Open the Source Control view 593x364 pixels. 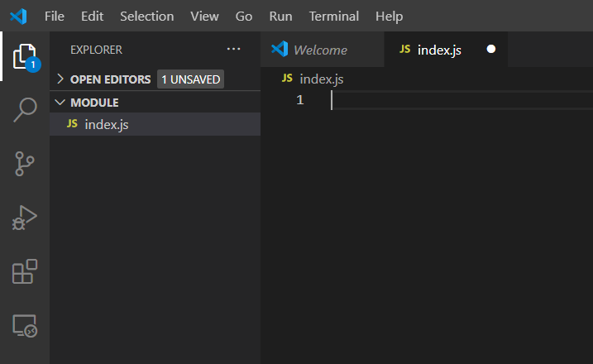coord(25,163)
